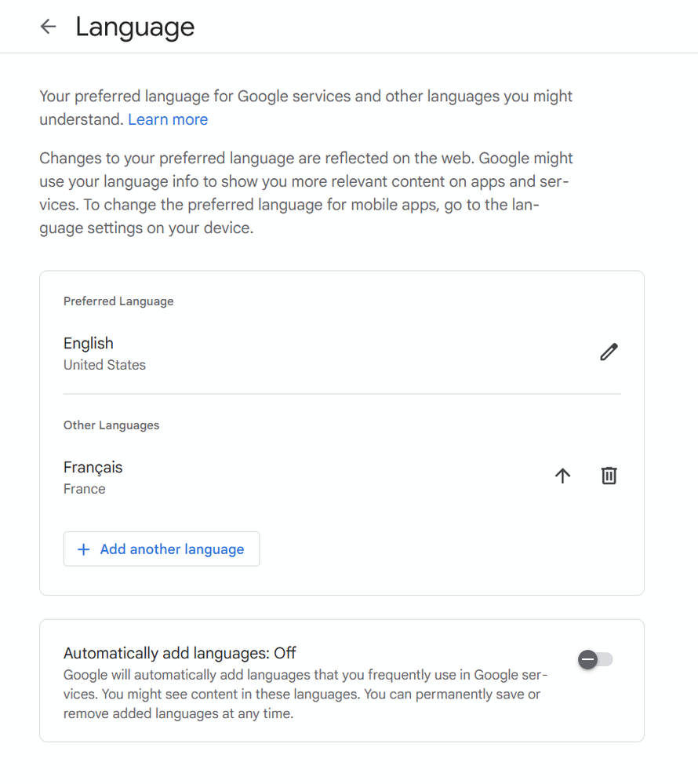Click the Automatically add languages: Off title
The height and width of the screenshot is (784, 698).
point(180,653)
